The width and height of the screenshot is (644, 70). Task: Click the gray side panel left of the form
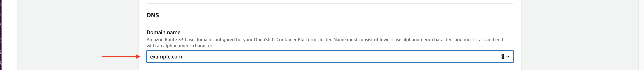(78, 35)
